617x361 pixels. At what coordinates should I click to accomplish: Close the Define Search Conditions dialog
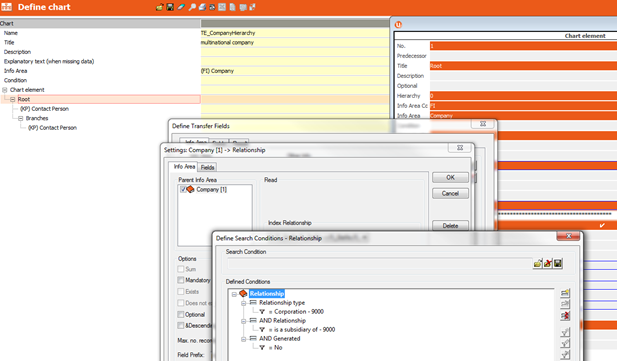tap(568, 236)
